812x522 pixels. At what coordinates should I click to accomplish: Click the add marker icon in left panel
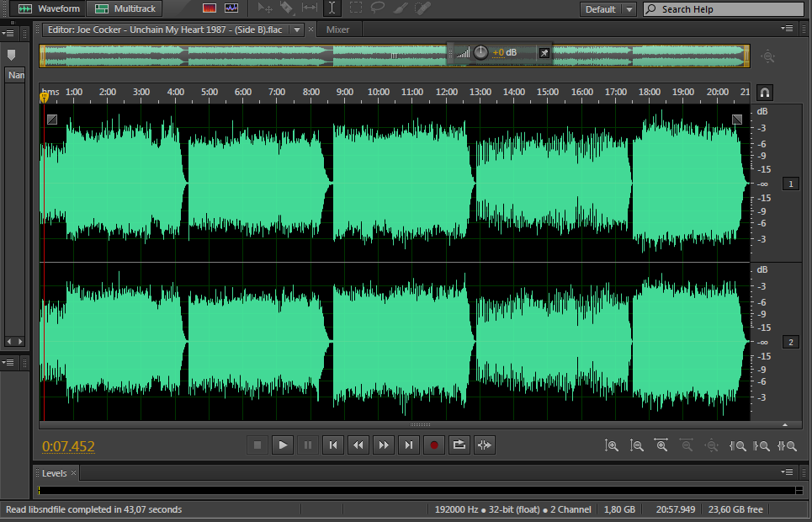pos(12,55)
